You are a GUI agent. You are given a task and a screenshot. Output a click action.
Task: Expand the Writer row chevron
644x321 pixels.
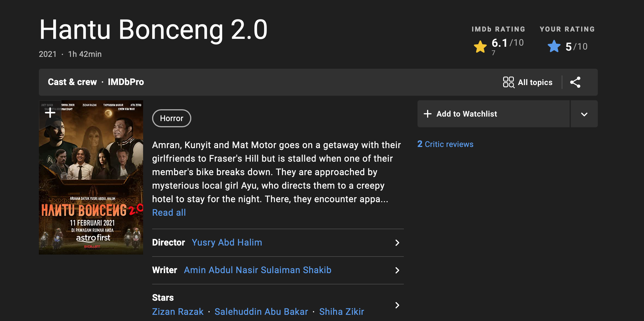coord(397,270)
